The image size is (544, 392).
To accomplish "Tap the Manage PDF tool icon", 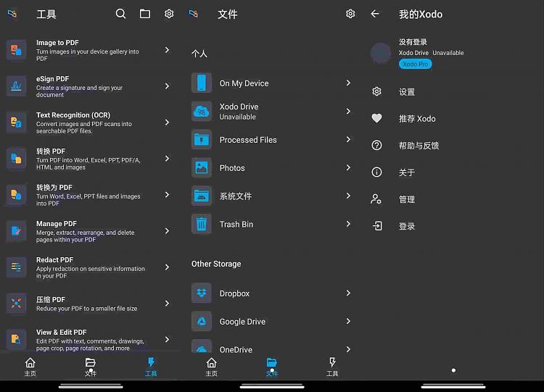I will [16, 231].
